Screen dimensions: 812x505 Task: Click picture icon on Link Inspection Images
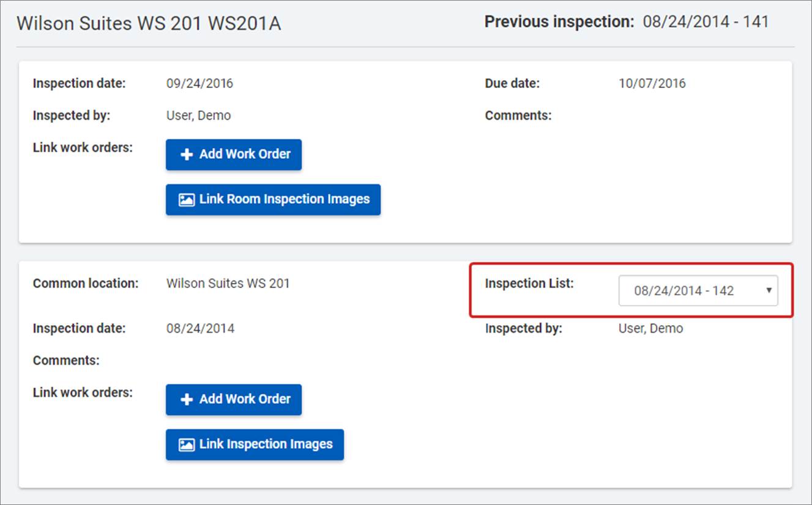(x=186, y=445)
